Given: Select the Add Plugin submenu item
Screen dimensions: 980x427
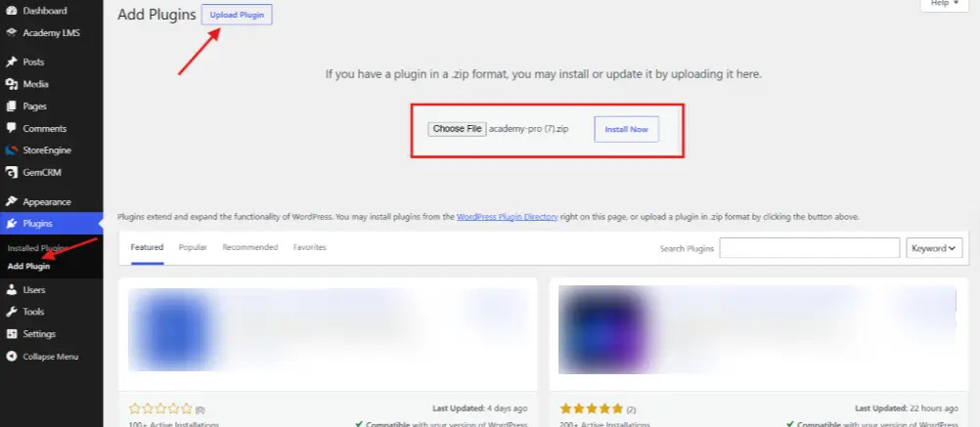Looking at the screenshot, I should coord(28,267).
